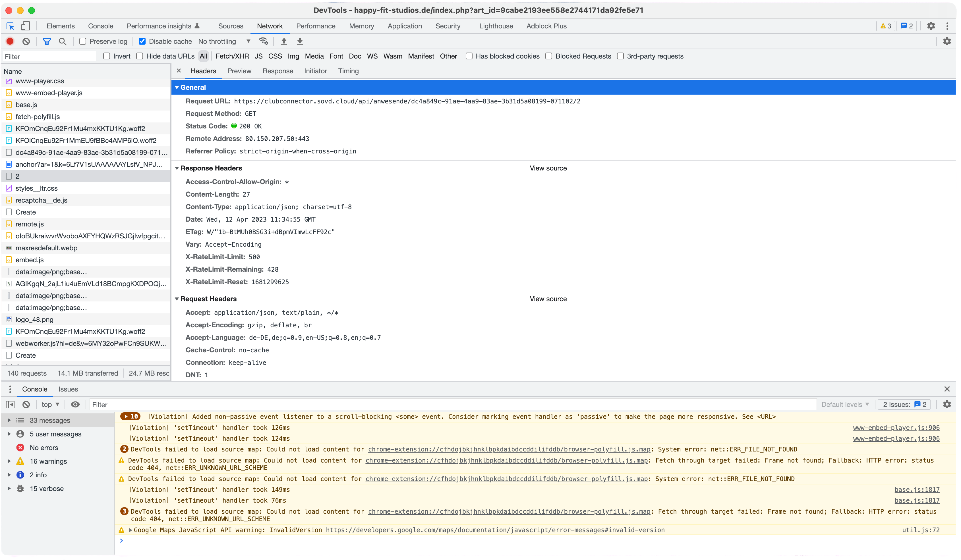This screenshot has width=961, height=560.
Task: Click the 3 warnings badge
Action: pyautogui.click(x=885, y=26)
